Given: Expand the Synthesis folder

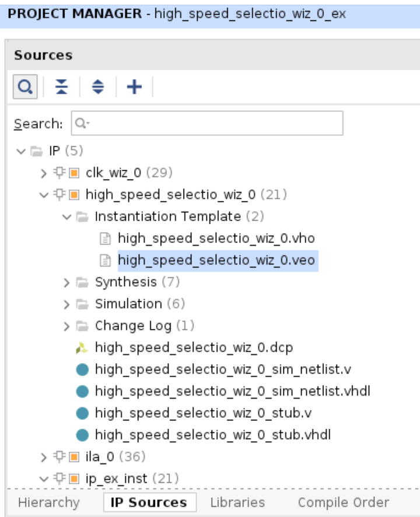Looking at the screenshot, I should tap(66, 282).
